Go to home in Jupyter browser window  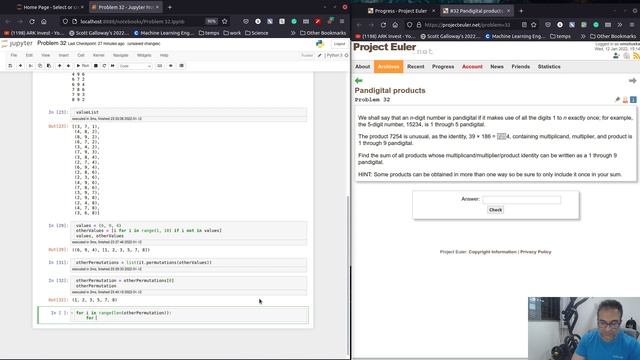(x=44, y=21)
